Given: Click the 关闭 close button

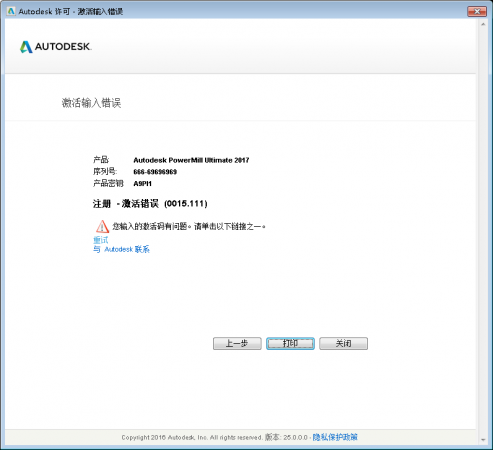Looking at the screenshot, I should pyautogui.click(x=343, y=343).
